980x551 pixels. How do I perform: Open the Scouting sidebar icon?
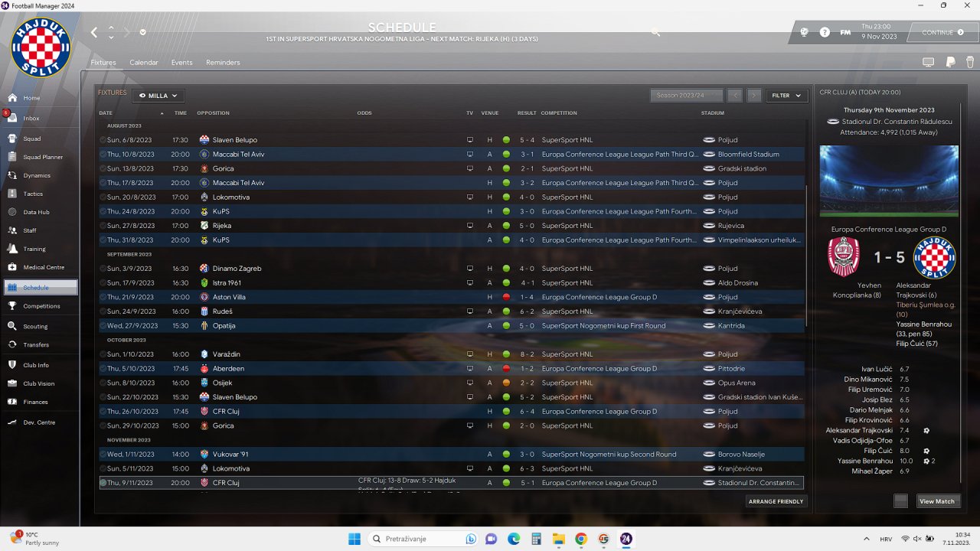[13, 326]
